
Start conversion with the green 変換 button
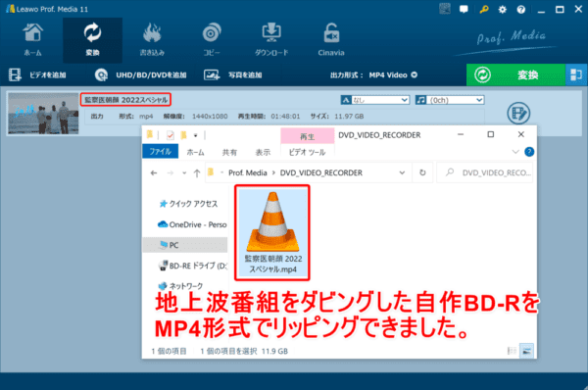515,75
